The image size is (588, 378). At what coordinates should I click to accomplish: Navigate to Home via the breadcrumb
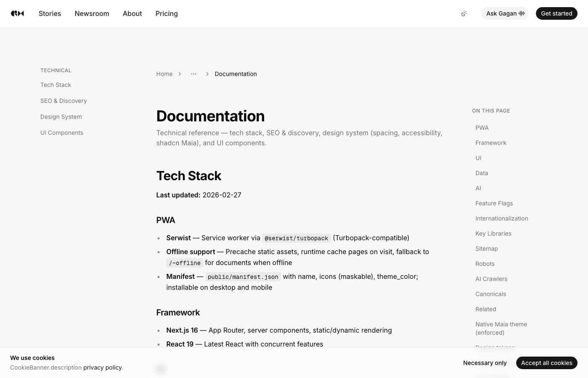point(164,74)
